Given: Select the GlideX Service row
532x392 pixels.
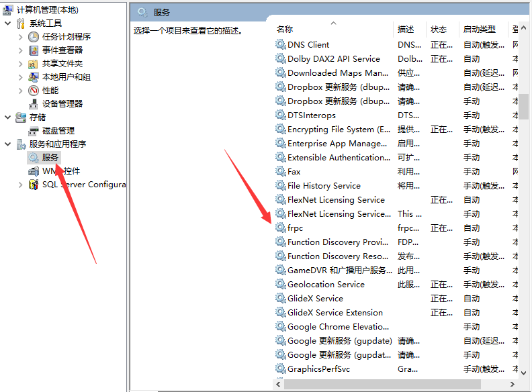Looking at the screenshot, I should pyautogui.click(x=315, y=299).
